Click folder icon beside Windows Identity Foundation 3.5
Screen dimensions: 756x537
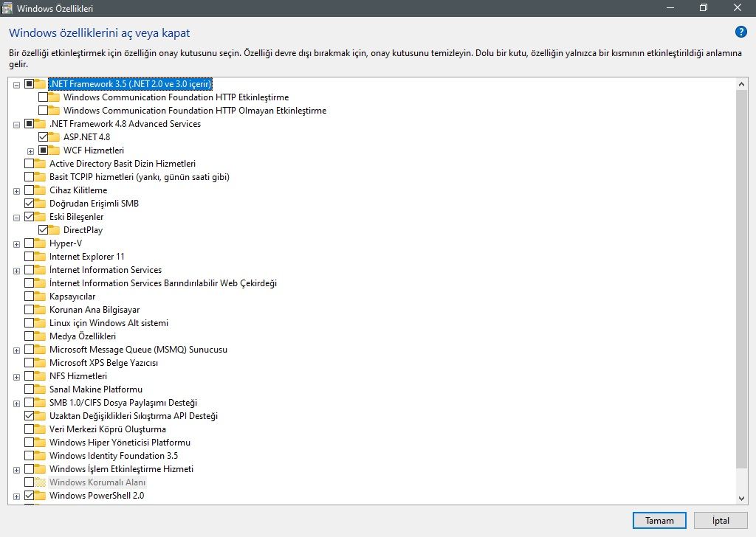[x=40, y=456]
